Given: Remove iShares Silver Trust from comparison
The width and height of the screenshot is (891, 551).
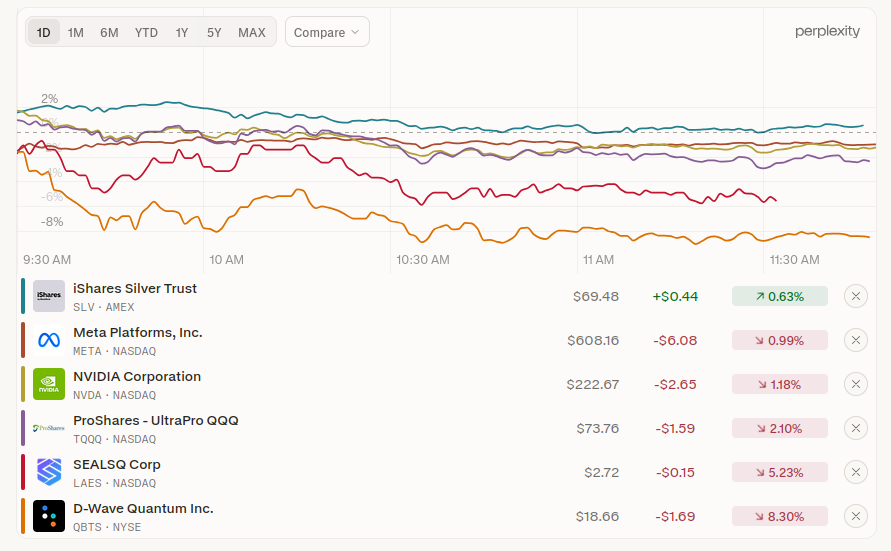Looking at the screenshot, I should coord(856,296).
